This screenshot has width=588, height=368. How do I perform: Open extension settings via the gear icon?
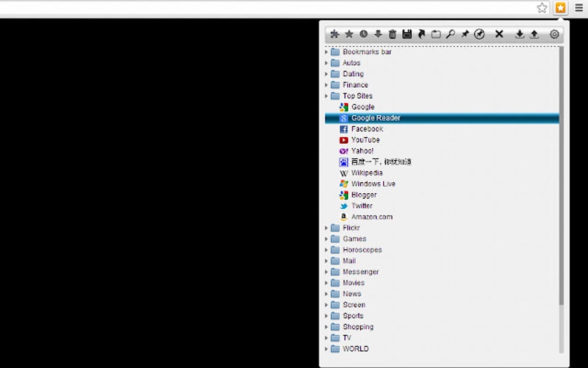553,34
